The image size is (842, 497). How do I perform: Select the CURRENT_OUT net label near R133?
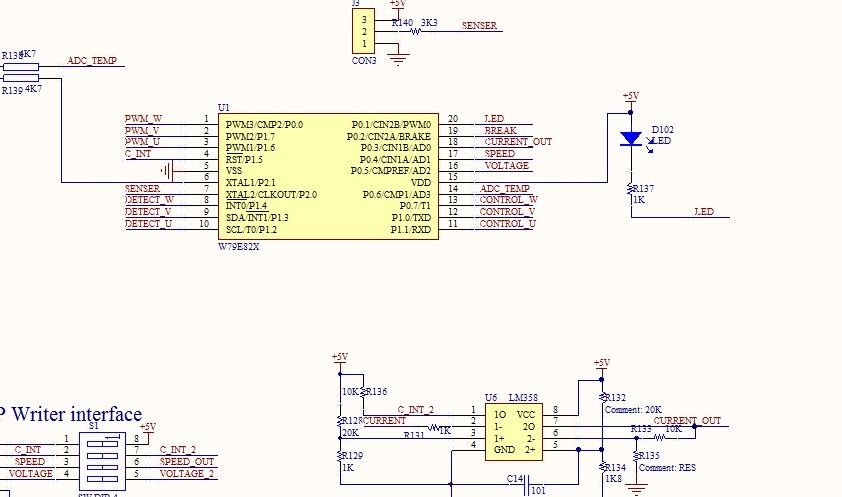[x=687, y=421]
